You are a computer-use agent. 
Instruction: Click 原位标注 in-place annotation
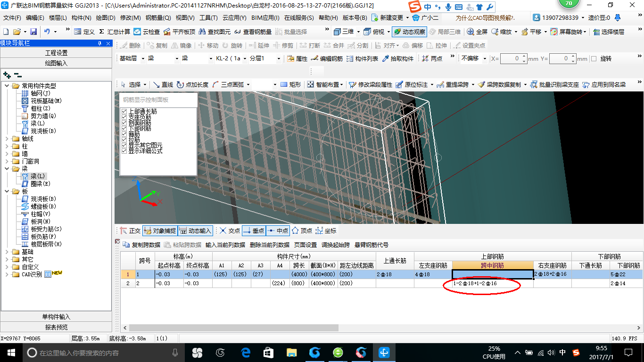[x=412, y=84]
